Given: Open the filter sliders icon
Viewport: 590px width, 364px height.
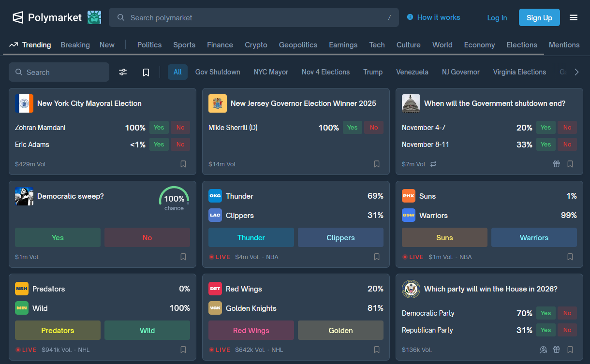Looking at the screenshot, I should (123, 72).
